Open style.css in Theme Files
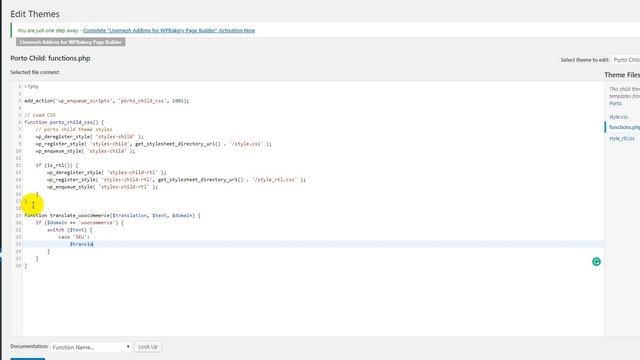Viewport: 640px width, 360px height. (x=618, y=117)
